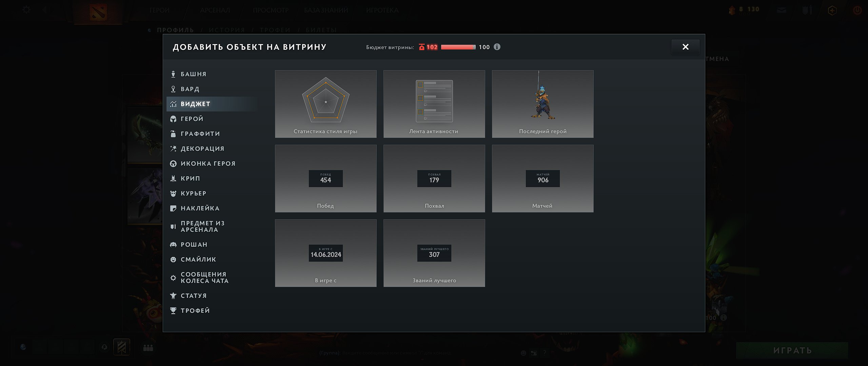Select the Вард category
The image size is (868, 366).
coord(212,89)
